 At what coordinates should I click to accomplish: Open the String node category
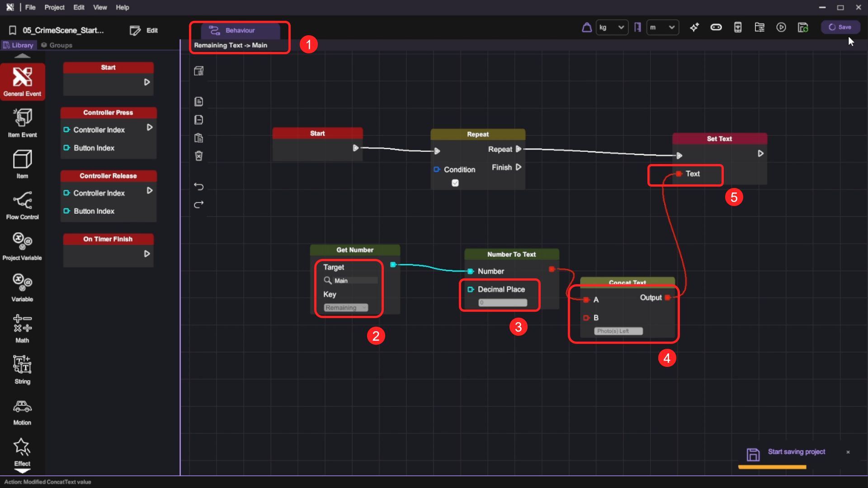[22, 369]
